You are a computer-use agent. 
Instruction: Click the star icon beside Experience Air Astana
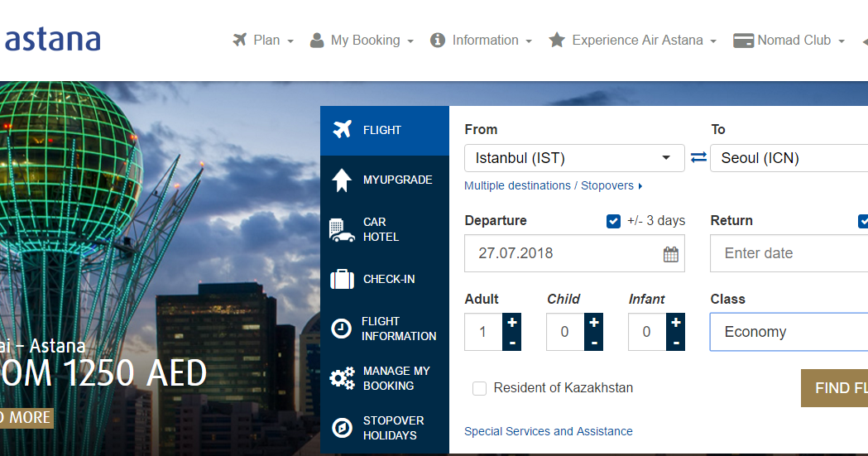[x=557, y=40]
